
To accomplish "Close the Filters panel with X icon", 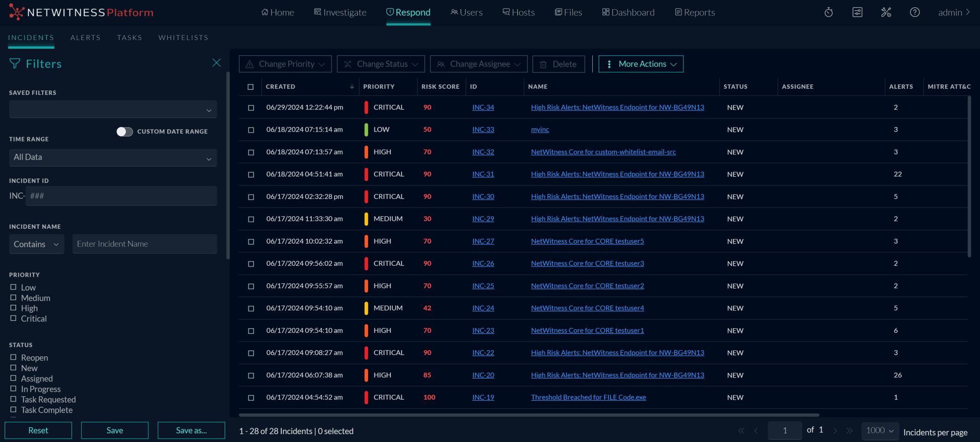I will pos(216,63).
